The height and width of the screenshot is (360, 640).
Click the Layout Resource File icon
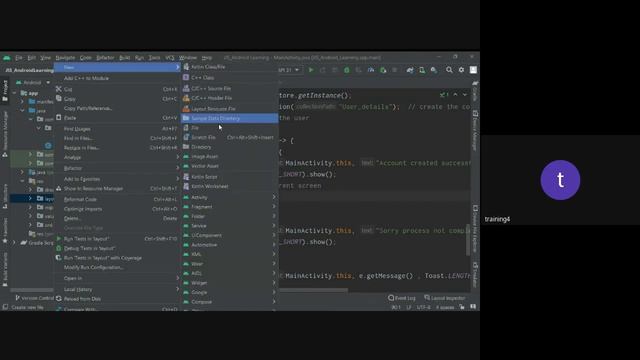click(186, 109)
